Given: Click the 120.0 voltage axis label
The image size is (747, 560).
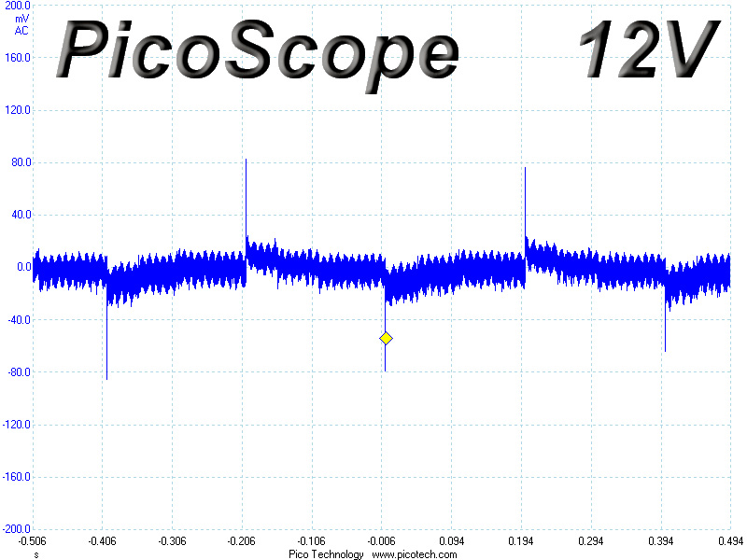Looking at the screenshot, I should click(x=18, y=110).
